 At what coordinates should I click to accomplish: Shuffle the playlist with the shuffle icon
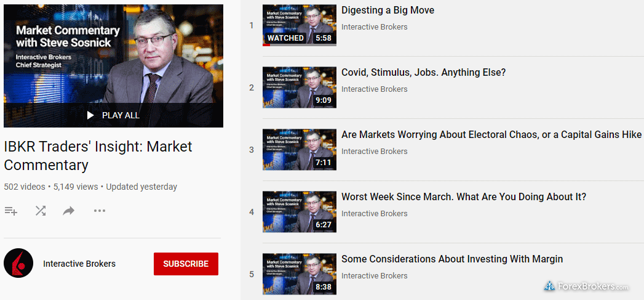tap(40, 211)
